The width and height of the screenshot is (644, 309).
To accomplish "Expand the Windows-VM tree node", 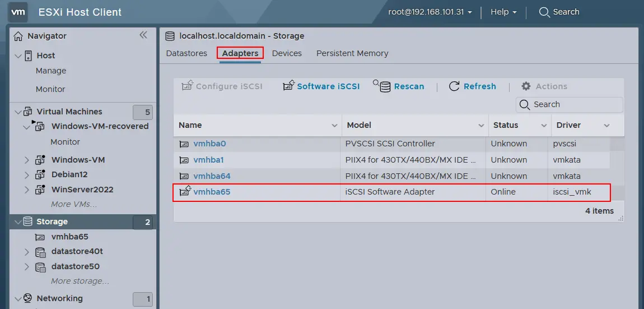I will [x=27, y=160].
